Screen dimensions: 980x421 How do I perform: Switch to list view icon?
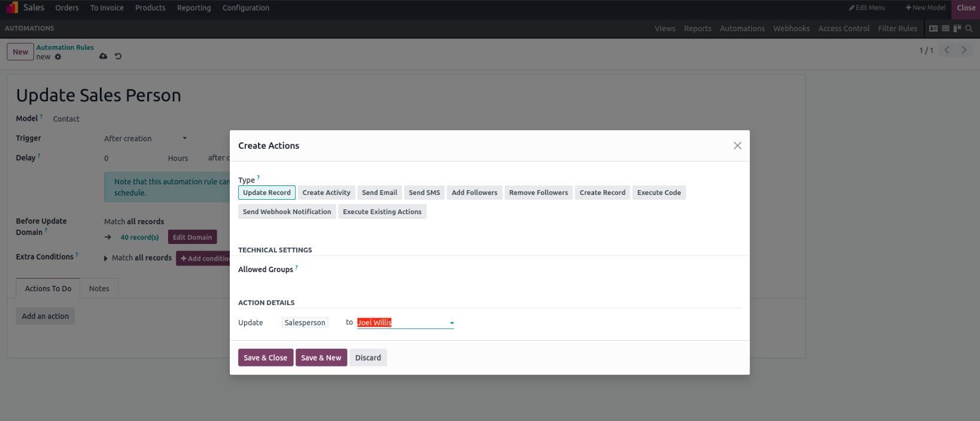[x=945, y=29]
